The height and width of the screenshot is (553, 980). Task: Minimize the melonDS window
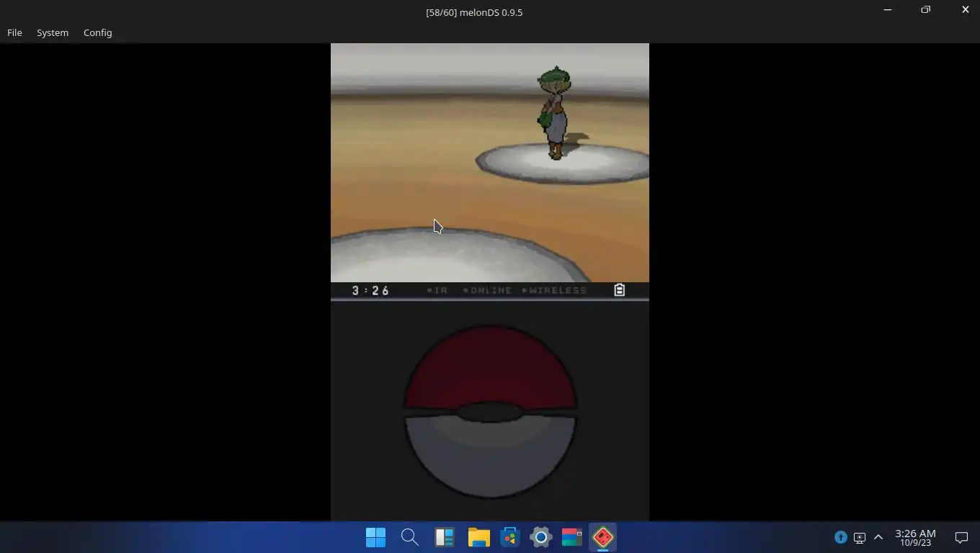[888, 10]
